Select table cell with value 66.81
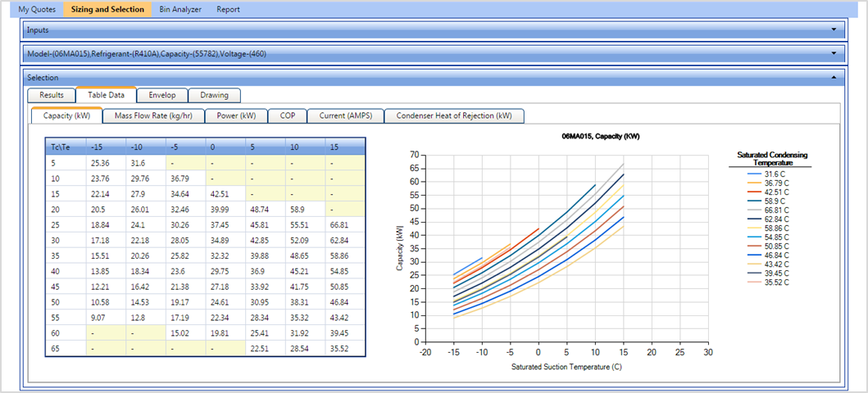This screenshot has width=868, height=393. [x=345, y=225]
